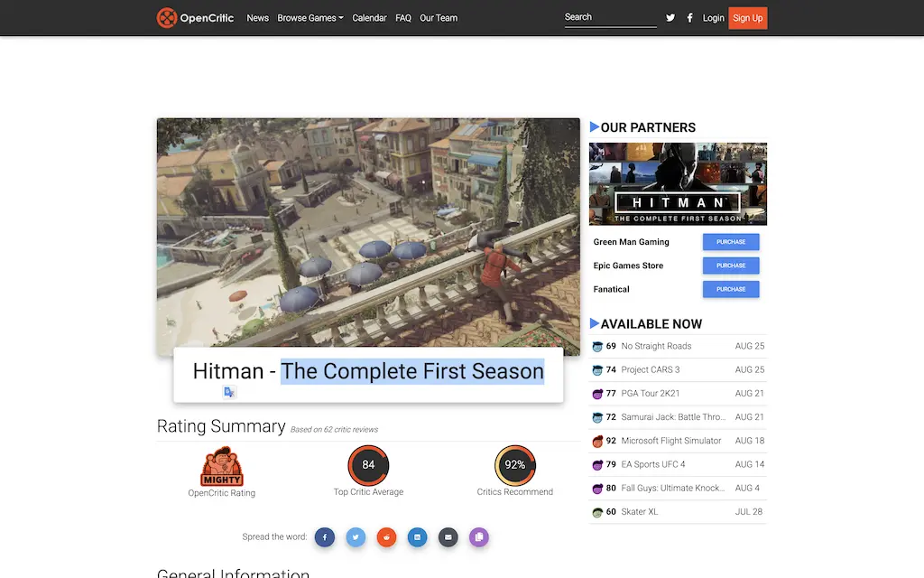Share on Twitter via the spread-the-word icon
The width and height of the screenshot is (924, 578).
356,537
